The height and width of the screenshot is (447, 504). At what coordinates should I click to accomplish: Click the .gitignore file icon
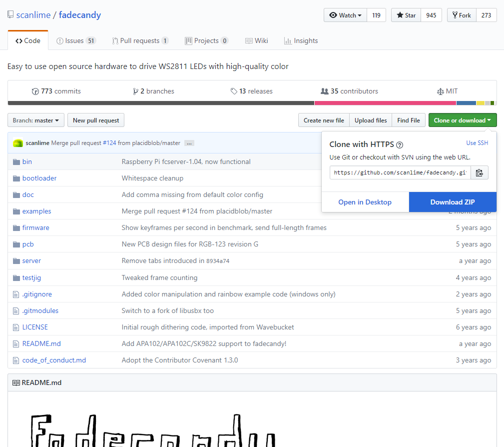pos(16,294)
